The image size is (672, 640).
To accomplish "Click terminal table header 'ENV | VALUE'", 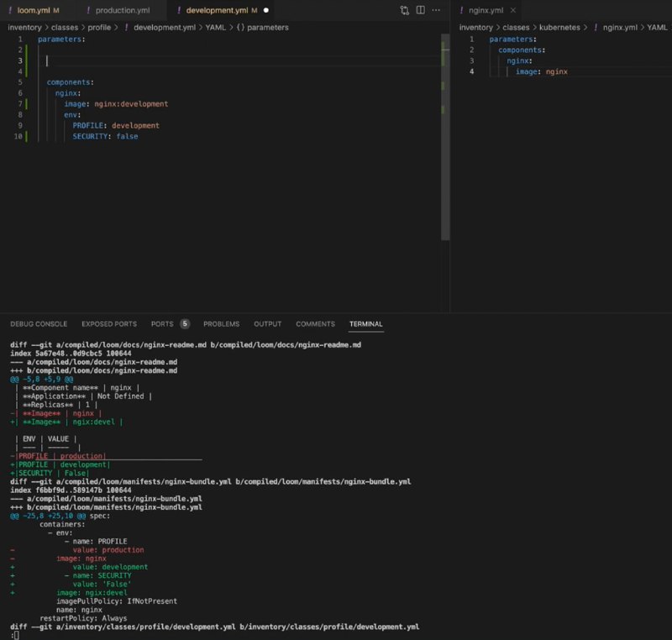I will click(x=46, y=438).
